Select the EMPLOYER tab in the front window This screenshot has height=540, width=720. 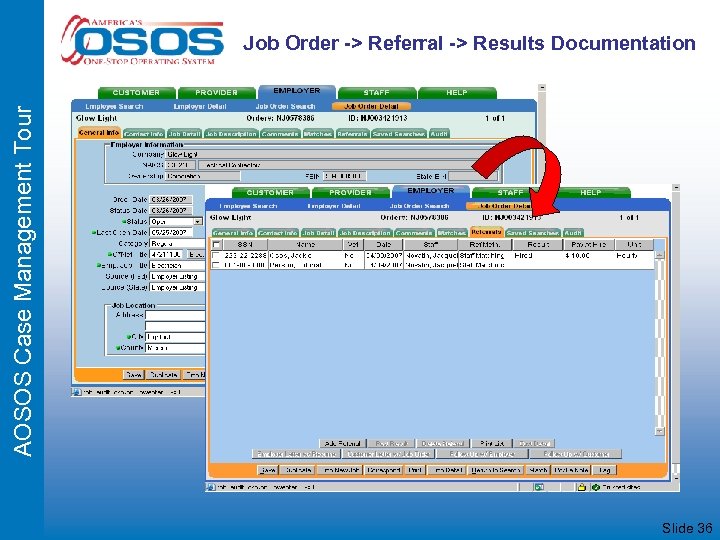pyautogui.click(x=431, y=191)
